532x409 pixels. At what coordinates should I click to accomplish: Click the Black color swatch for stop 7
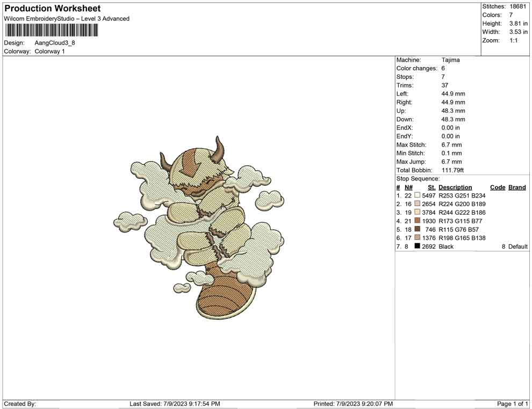(x=418, y=246)
